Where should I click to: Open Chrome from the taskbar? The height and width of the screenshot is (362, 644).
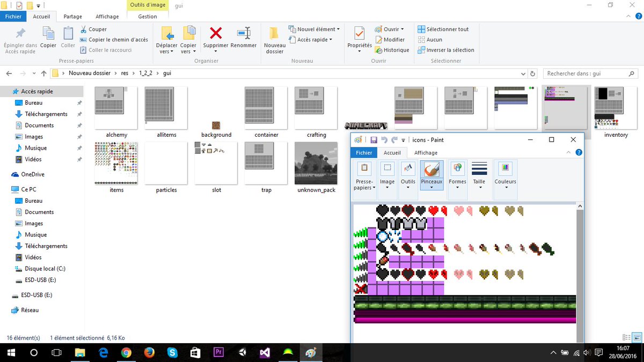coord(126,352)
